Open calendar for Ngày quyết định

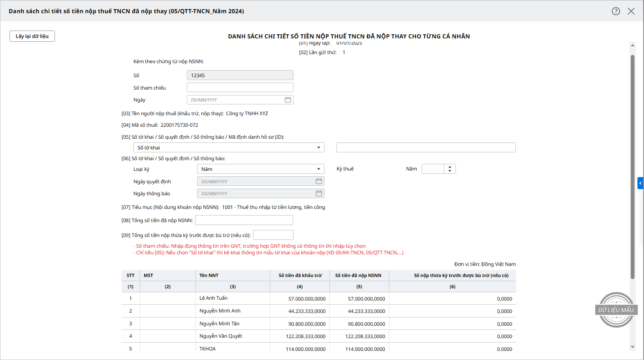pos(319,181)
